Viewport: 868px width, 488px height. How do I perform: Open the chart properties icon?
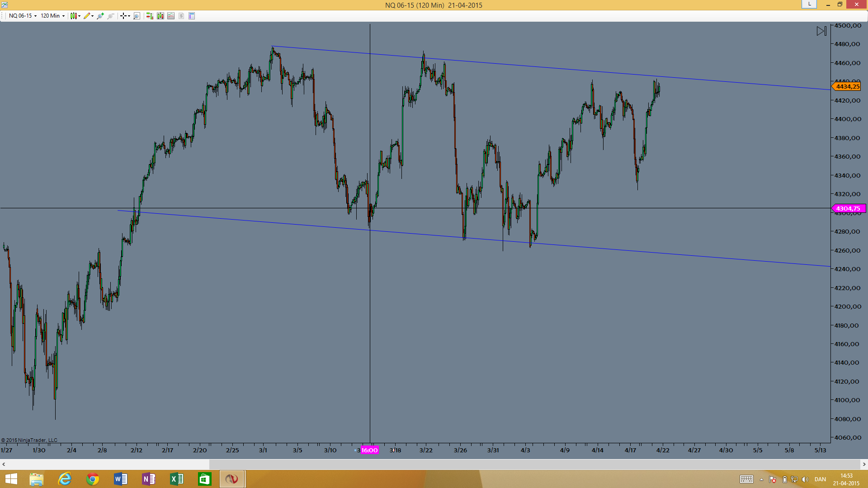point(192,16)
